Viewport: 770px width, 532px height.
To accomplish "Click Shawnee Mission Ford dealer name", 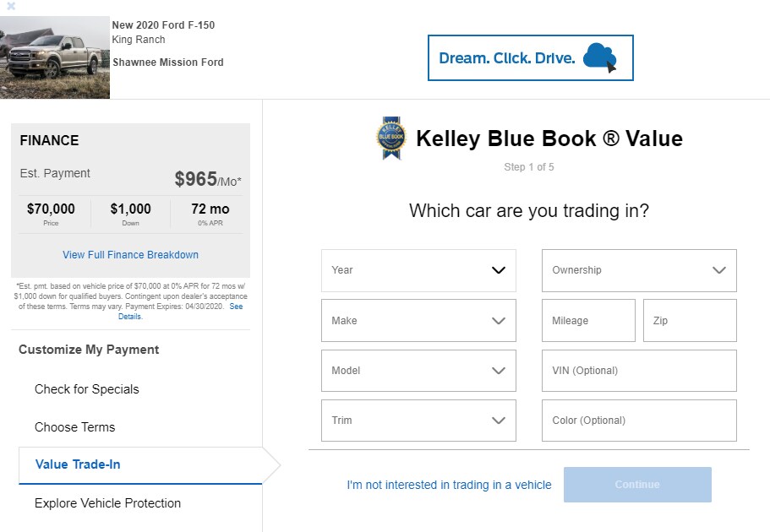I will pyautogui.click(x=168, y=62).
